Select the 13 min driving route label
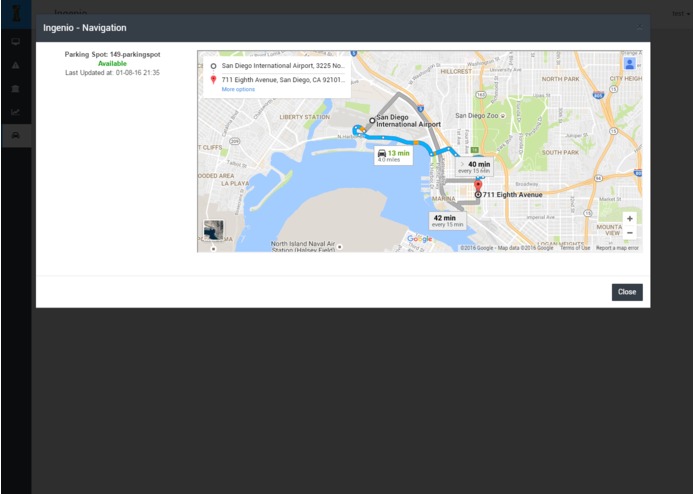Viewport: 695px width, 494px height. click(394, 156)
